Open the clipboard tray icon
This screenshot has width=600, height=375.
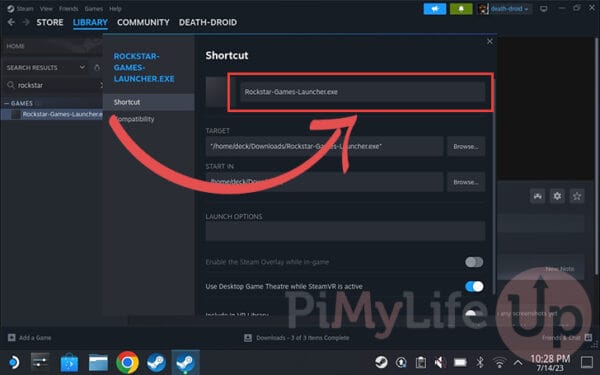pos(421,362)
